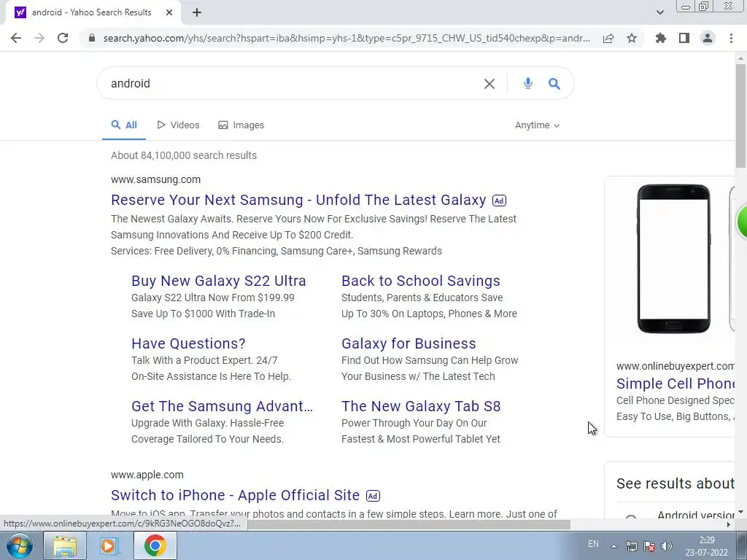Open Switch to iPhone Apple link
The image size is (747, 560).
[x=236, y=495]
